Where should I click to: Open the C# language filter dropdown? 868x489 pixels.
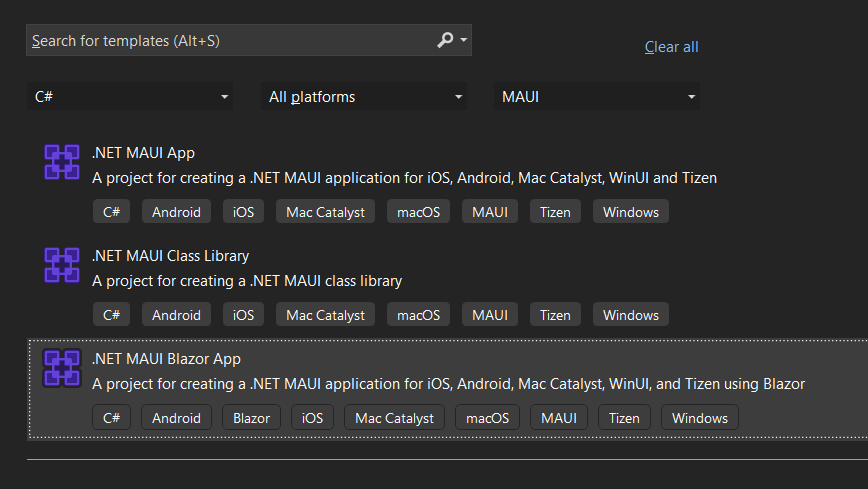(x=130, y=96)
